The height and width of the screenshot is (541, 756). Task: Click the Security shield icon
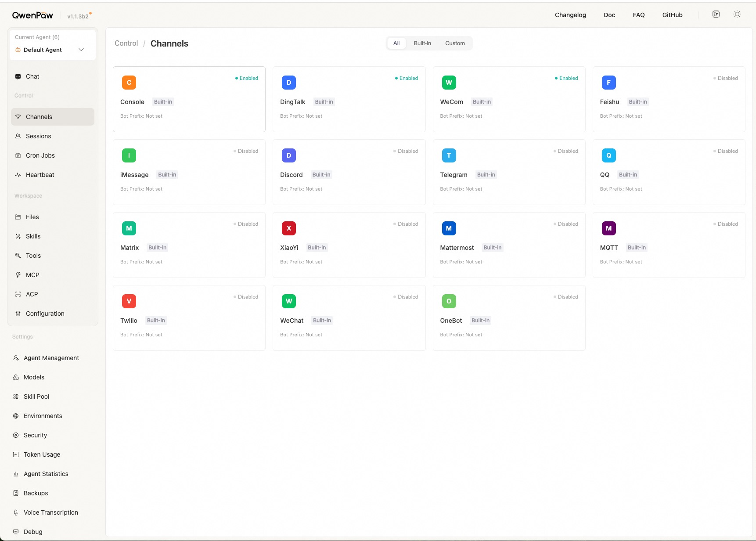coord(16,435)
